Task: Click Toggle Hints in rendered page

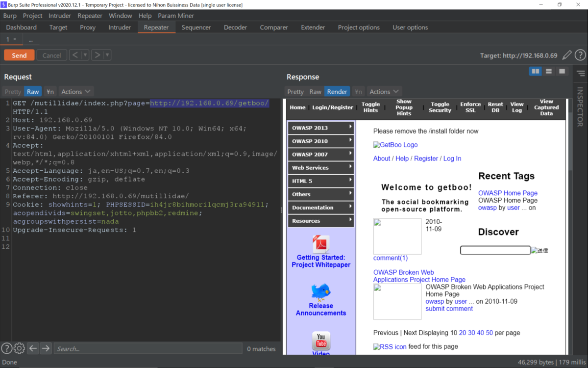Action: [370, 107]
